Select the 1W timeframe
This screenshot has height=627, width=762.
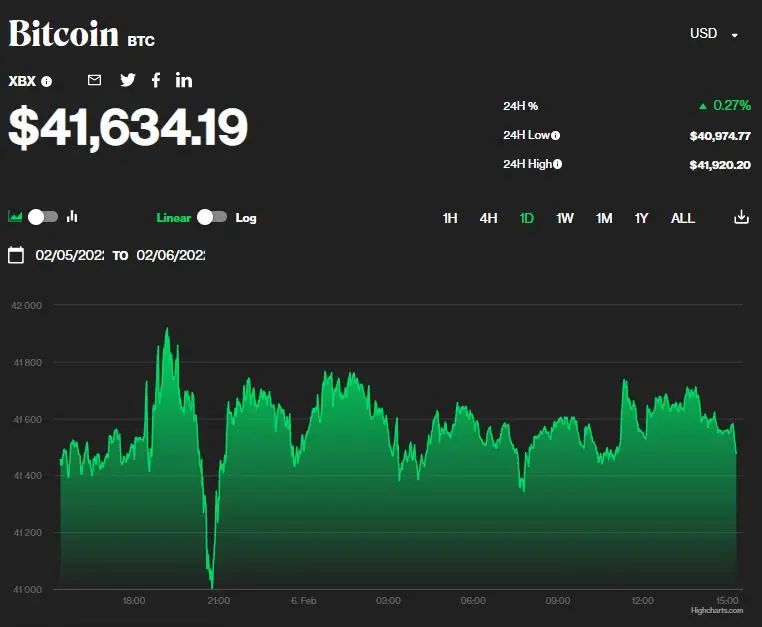coord(565,218)
